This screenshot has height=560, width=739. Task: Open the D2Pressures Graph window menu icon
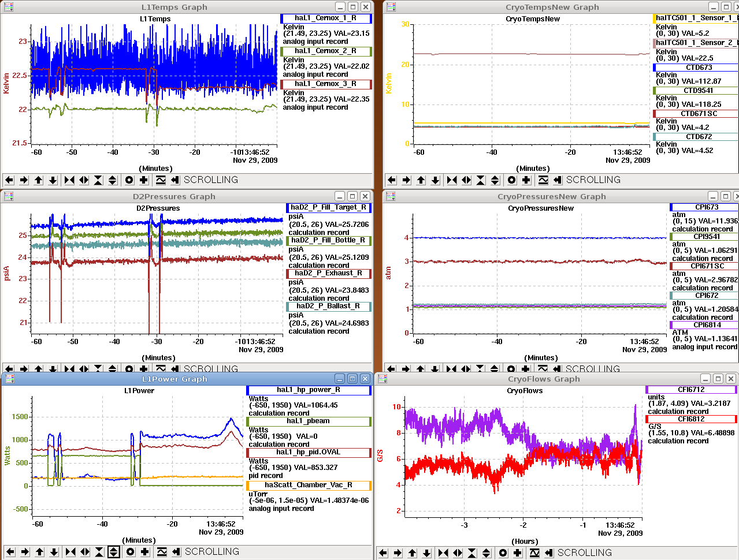tap(9, 196)
